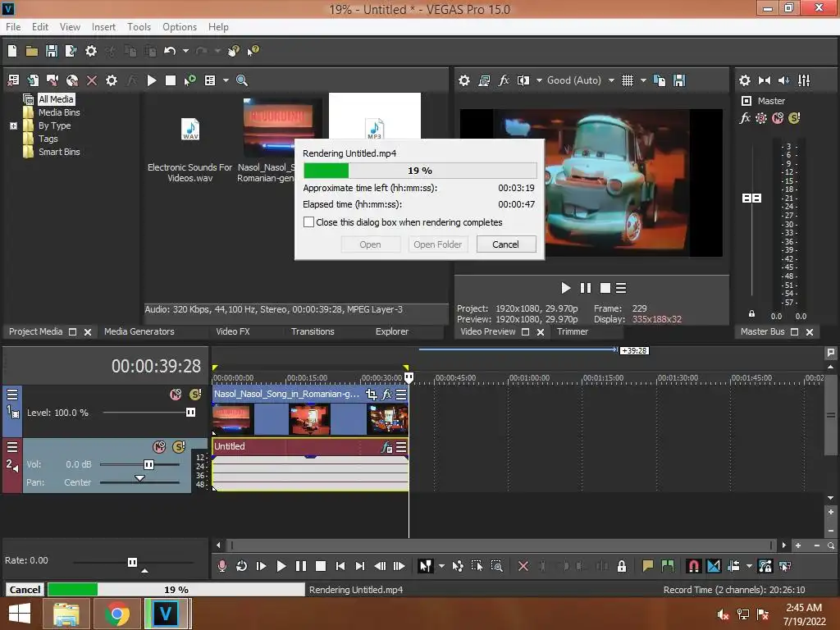Open the Undo history dropdown arrow
The height and width of the screenshot is (630, 840).
[x=185, y=51]
